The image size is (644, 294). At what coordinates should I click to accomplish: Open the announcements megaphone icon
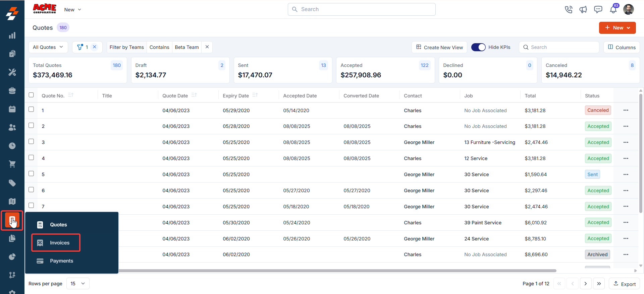(583, 9)
